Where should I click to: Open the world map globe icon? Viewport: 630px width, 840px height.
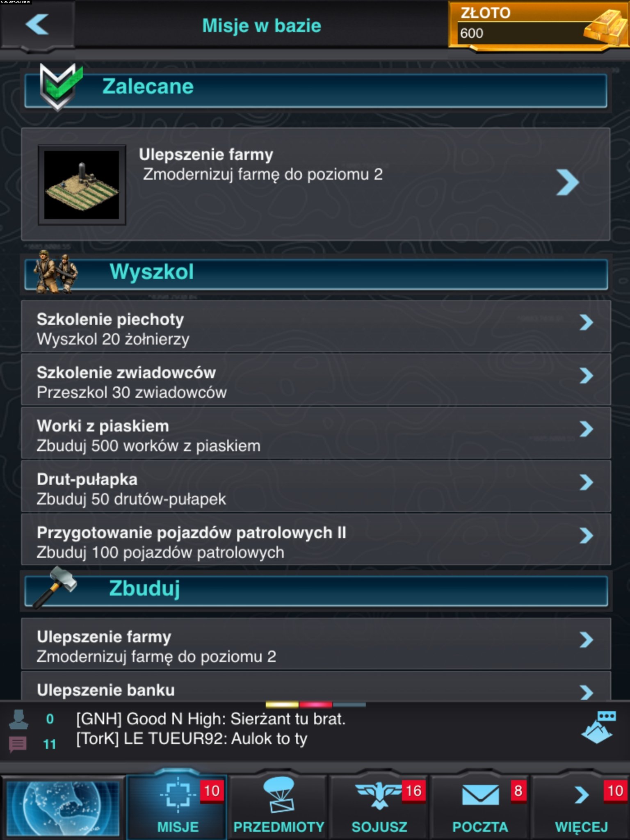pyautogui.click(x=62, y=807)
